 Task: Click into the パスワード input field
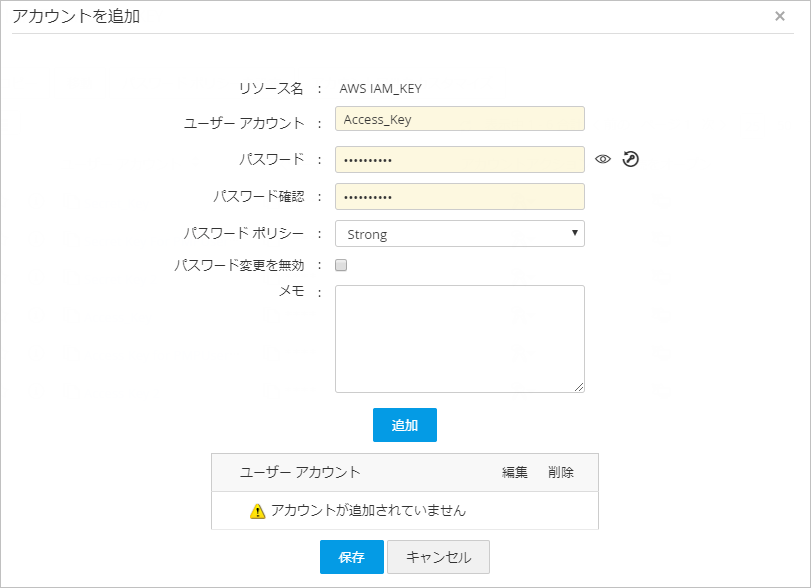pos(459,159)
